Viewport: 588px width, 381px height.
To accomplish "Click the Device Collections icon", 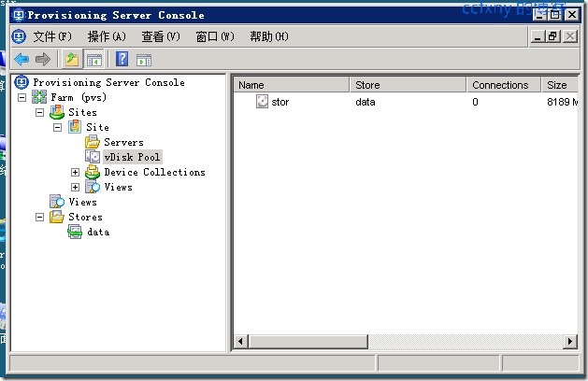I will [93, 173].
